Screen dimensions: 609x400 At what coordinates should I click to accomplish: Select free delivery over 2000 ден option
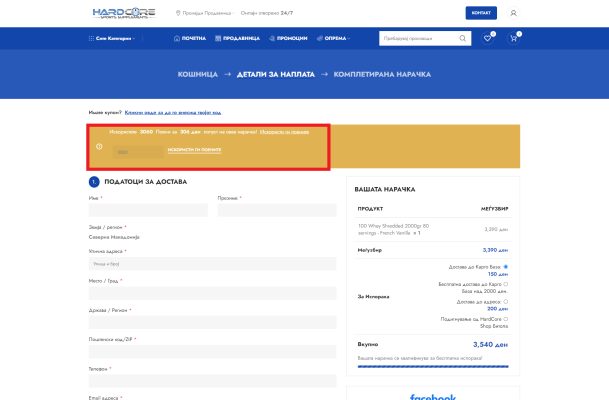[x=506, y=283]
